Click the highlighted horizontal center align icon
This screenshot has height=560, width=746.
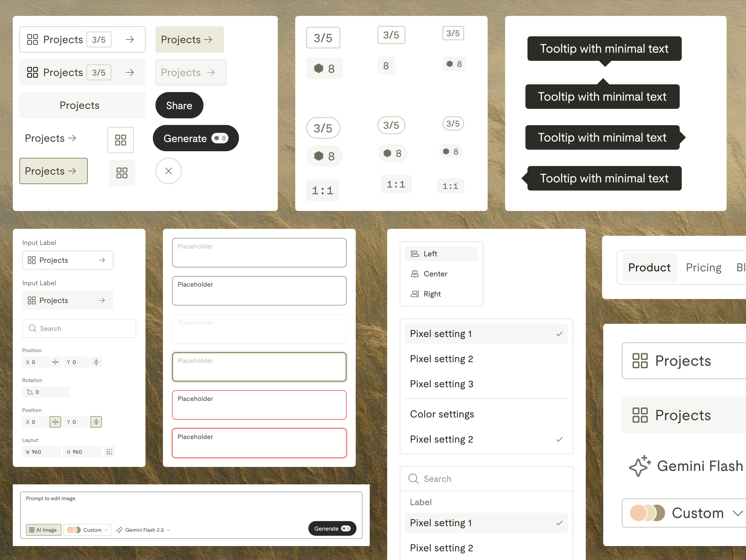point(55,422)
